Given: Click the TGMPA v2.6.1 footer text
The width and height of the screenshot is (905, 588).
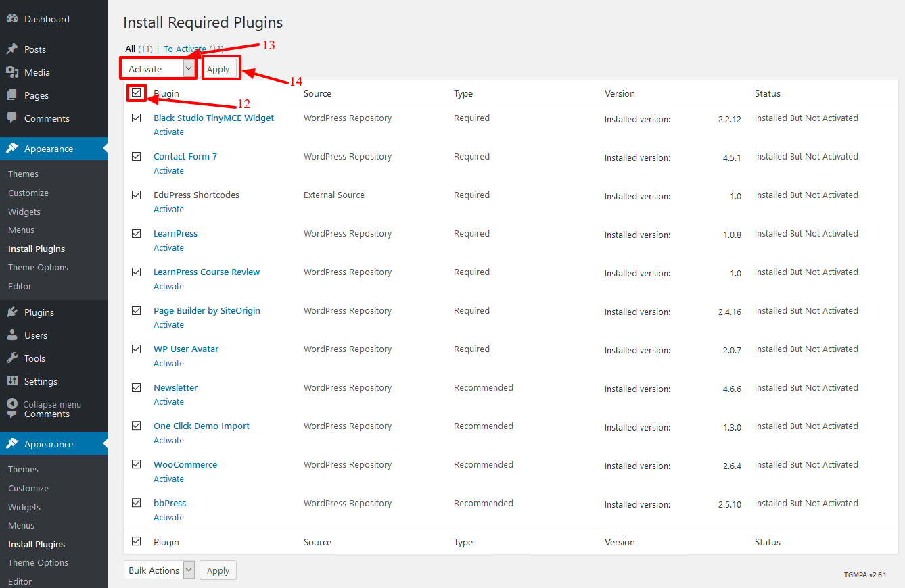Looking at the screenshot, I should point(865,574).
